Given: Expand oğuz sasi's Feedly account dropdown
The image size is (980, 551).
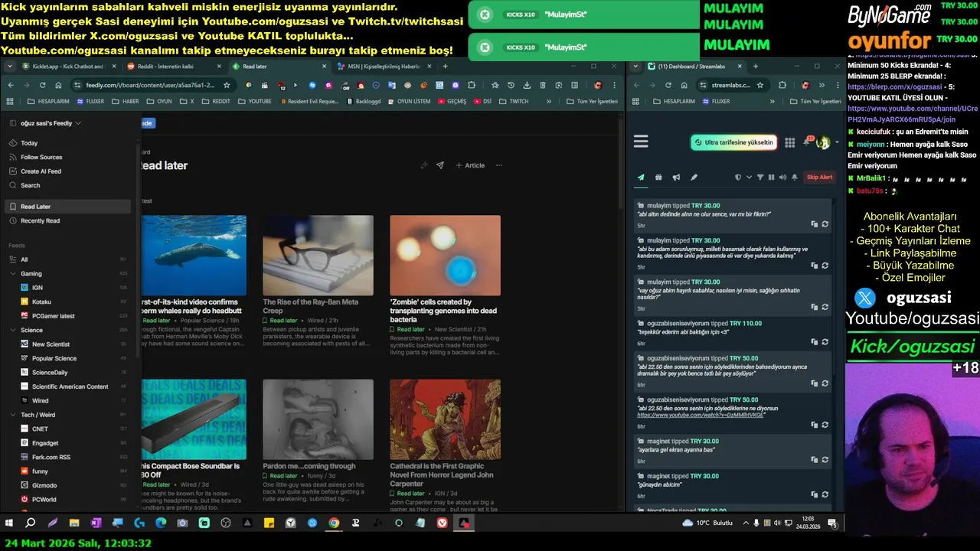Looking at the screenshot, I should (51, 123).
